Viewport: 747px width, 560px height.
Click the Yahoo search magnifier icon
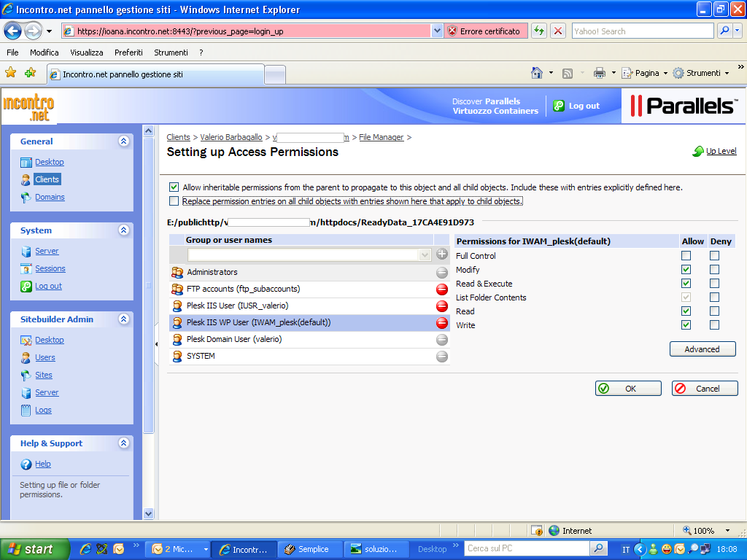click(724, 31)
